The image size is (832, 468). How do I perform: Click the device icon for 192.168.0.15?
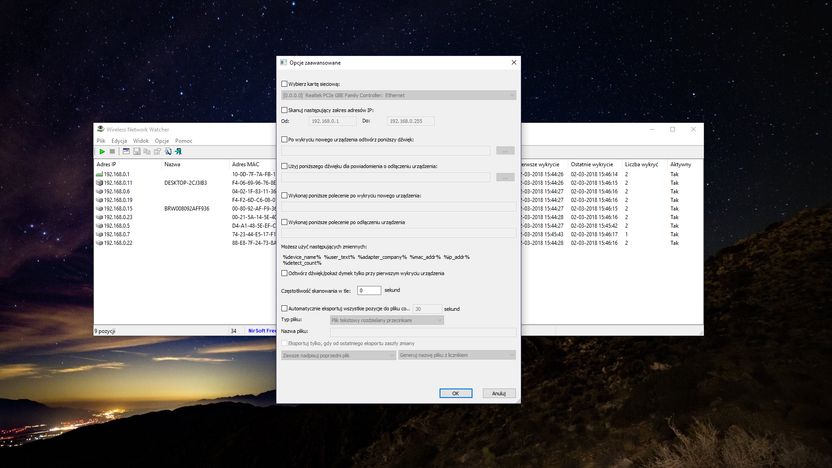(x=99, y=209)
